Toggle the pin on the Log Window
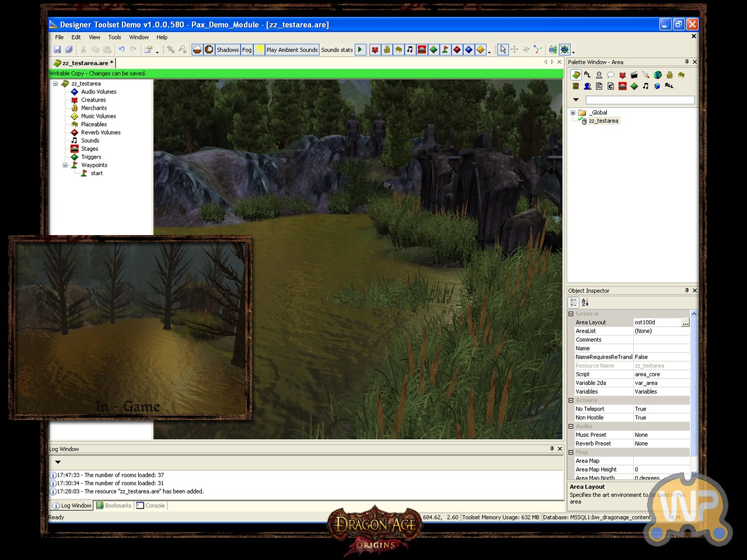Image resolution: width=747 pixels, height=560 pixels. [552, 449]
